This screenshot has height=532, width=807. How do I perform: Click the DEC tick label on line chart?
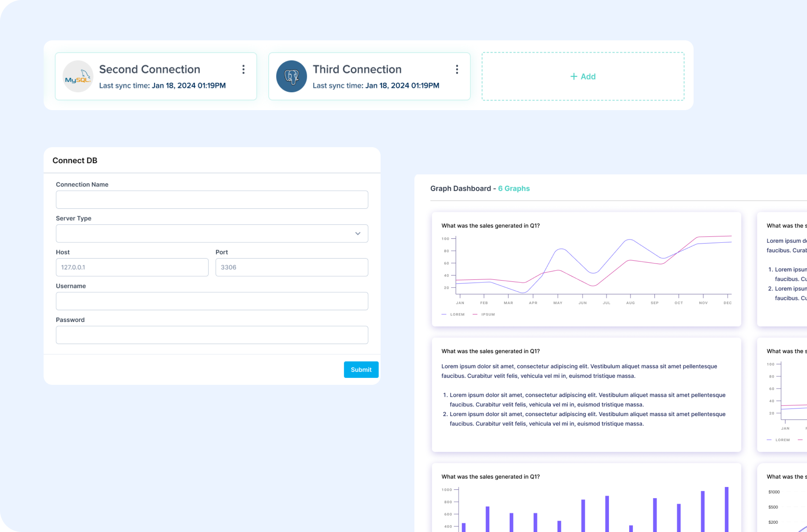(727, 303)
